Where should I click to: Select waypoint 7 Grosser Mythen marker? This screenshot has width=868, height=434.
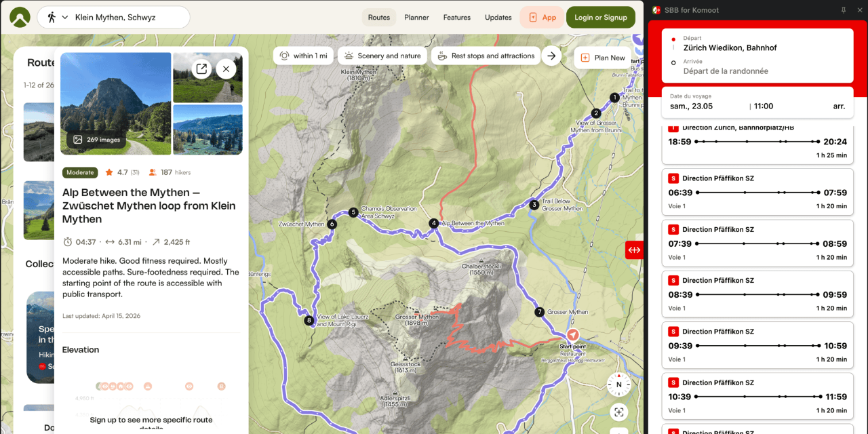[x=539, y=312]
